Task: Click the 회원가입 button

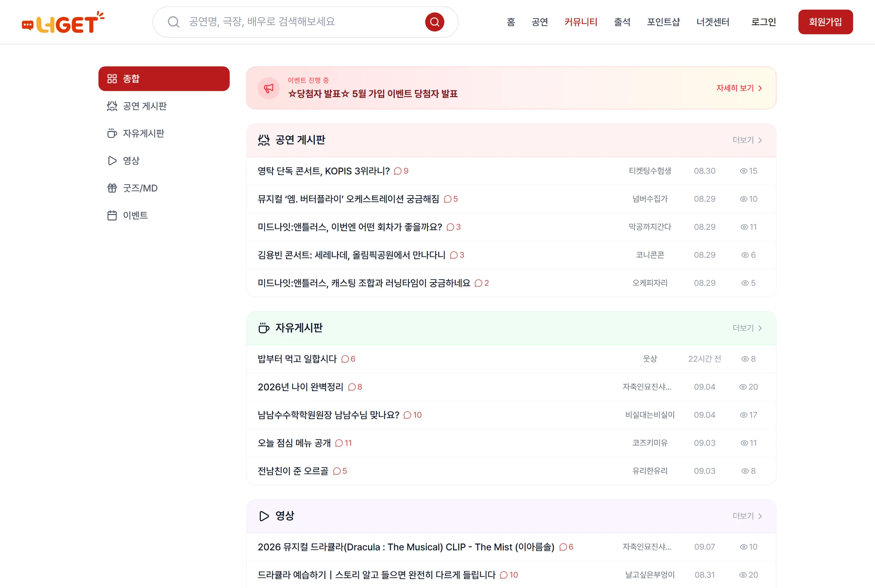Action: [x=825, y=22]
